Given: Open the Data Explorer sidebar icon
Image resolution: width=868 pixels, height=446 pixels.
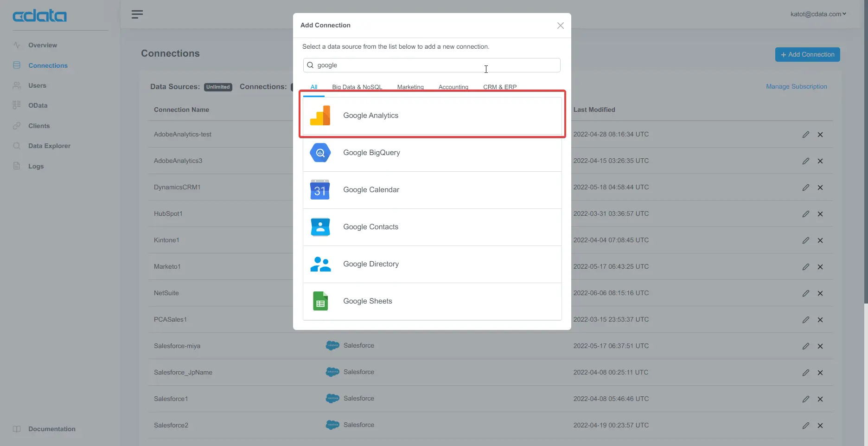Looking at the screenshot, I should tap(17, 146).
